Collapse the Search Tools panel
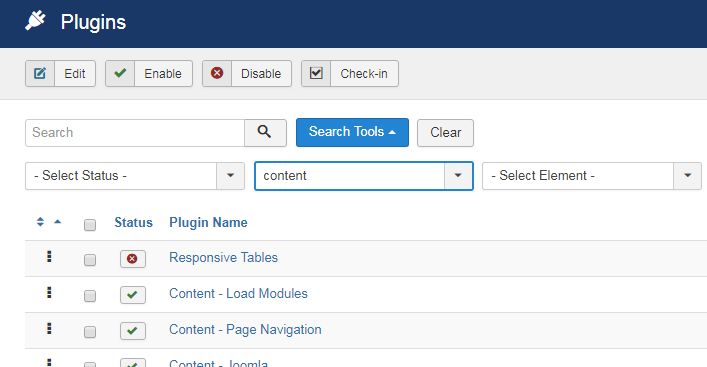The width and height of the screenshot is (707, 367). click(352, 132)
